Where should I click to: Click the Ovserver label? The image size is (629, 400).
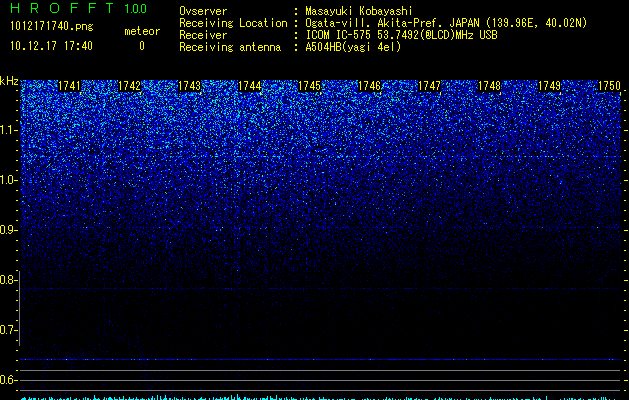(203, 11)
